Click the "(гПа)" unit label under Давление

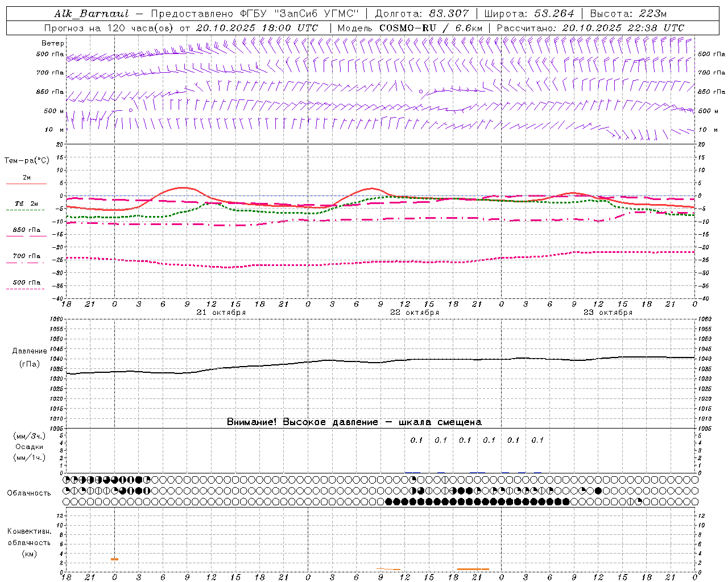tap(30, 364)
